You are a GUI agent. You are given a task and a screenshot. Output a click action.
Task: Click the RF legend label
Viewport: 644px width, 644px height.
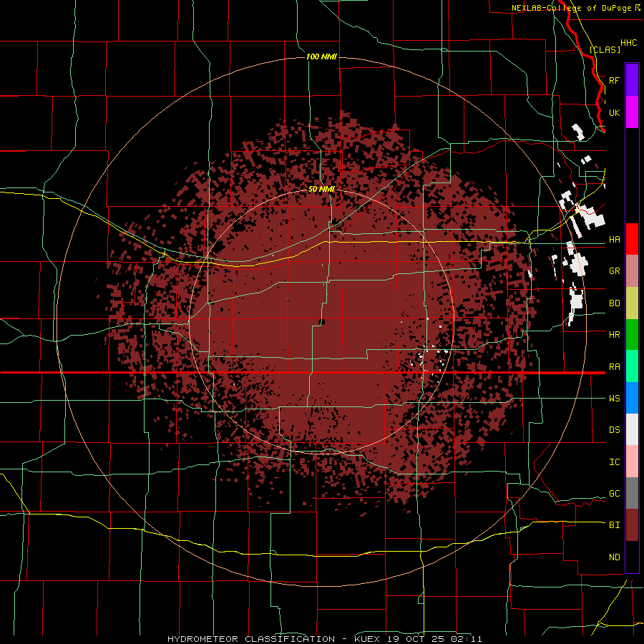(615, 80)
